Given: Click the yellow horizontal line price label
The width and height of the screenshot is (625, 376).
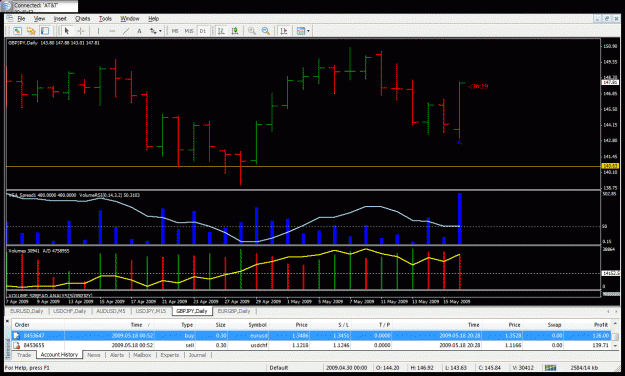Looking at the screenshot, I should point(610,166).
